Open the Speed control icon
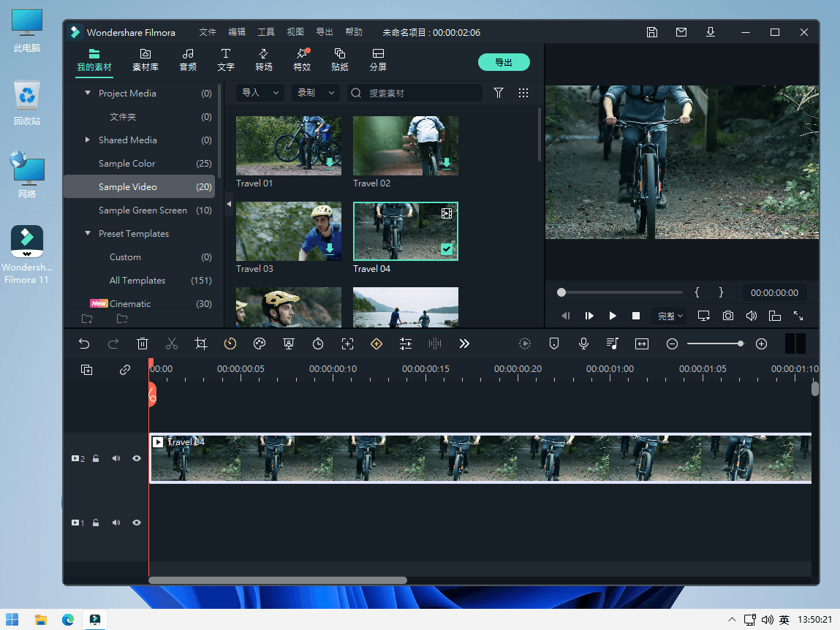 tap(230, 344)
